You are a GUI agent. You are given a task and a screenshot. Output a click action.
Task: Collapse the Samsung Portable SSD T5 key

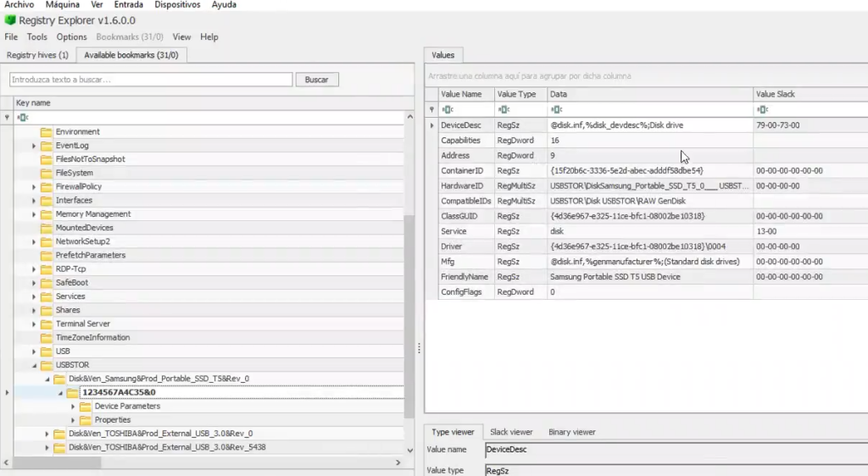pos(47,379)
